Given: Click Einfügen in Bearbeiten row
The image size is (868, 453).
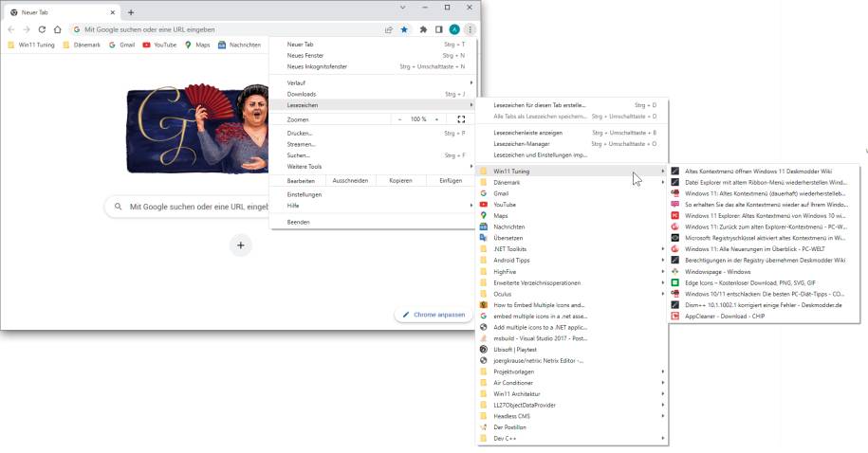Looking at the screenshot, I should coord(451,181).
